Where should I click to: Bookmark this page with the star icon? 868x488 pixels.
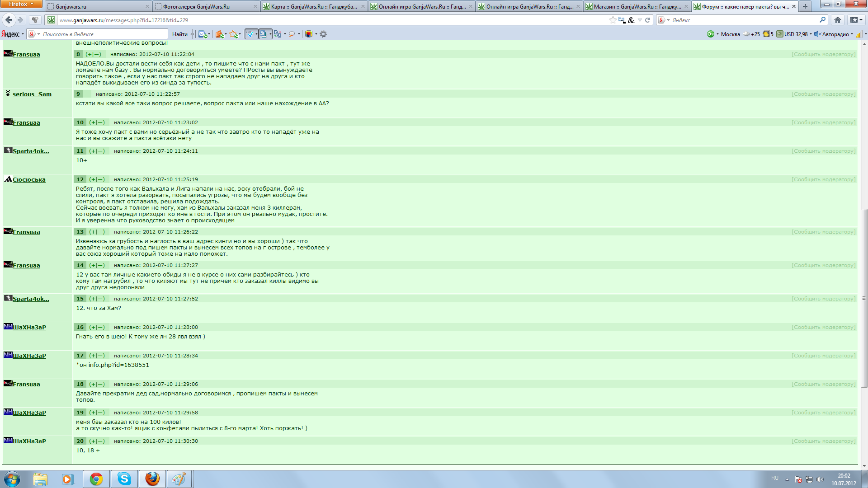click(613, 20)
